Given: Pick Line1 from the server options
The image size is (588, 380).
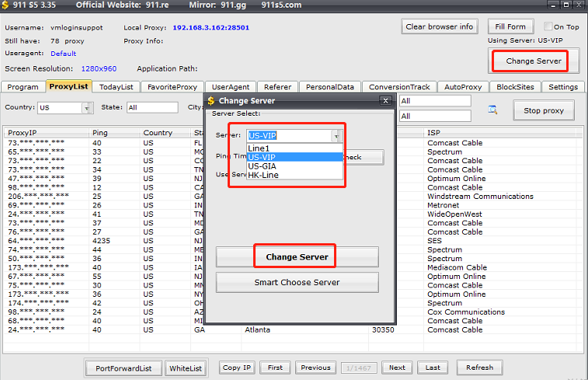Looking at the screenshot, I should (259, 148).
